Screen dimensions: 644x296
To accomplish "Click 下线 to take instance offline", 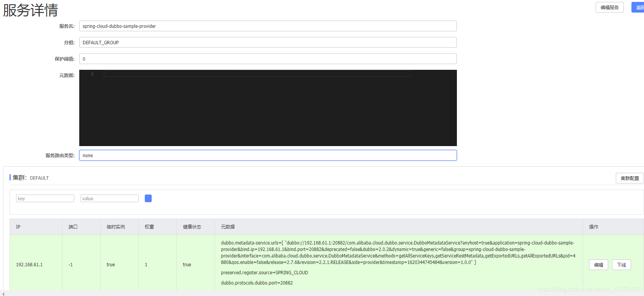I will point(622,265).
